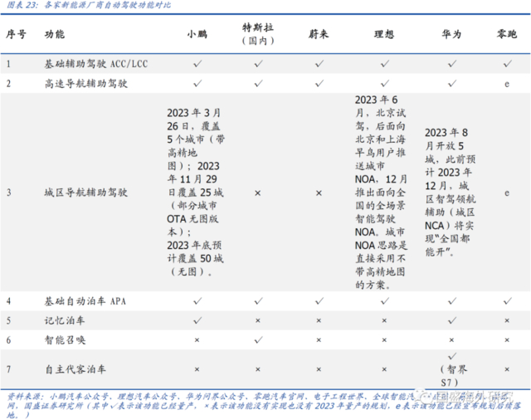Click the 蔚来 column header

point(319,34)
